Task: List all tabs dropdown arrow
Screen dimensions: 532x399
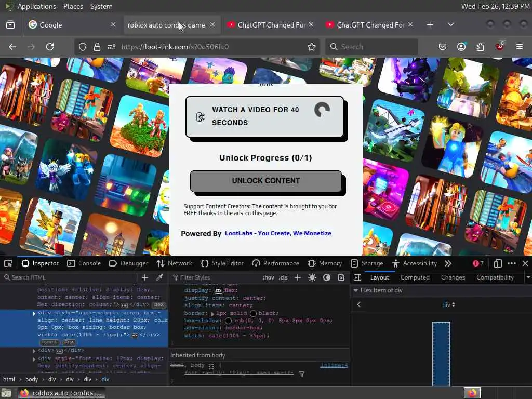Action: click(x=450, y=25)
